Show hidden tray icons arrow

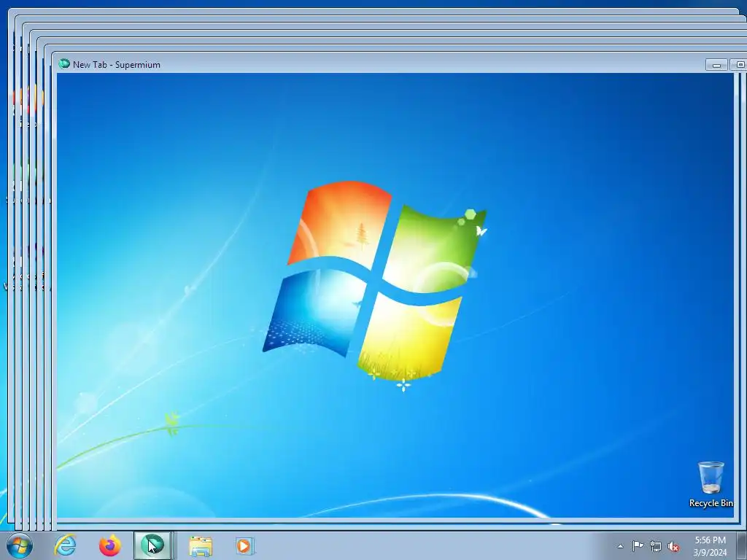point(620,546)
